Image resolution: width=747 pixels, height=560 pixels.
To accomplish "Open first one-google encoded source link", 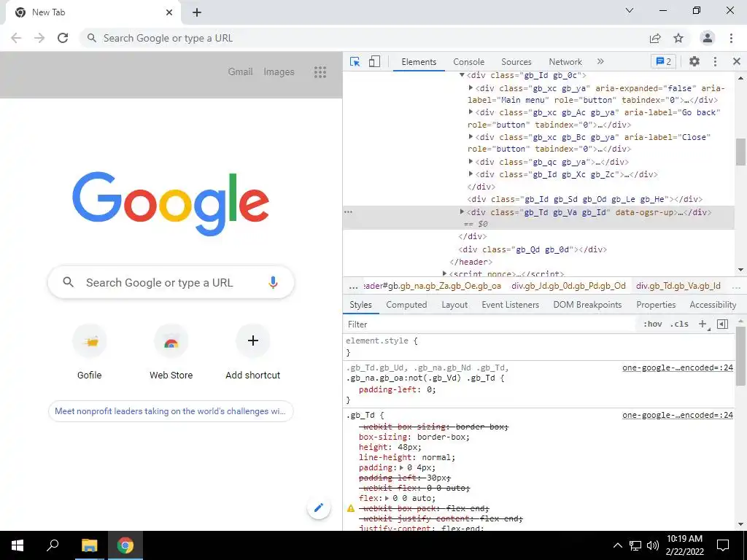I will point(678,367).
